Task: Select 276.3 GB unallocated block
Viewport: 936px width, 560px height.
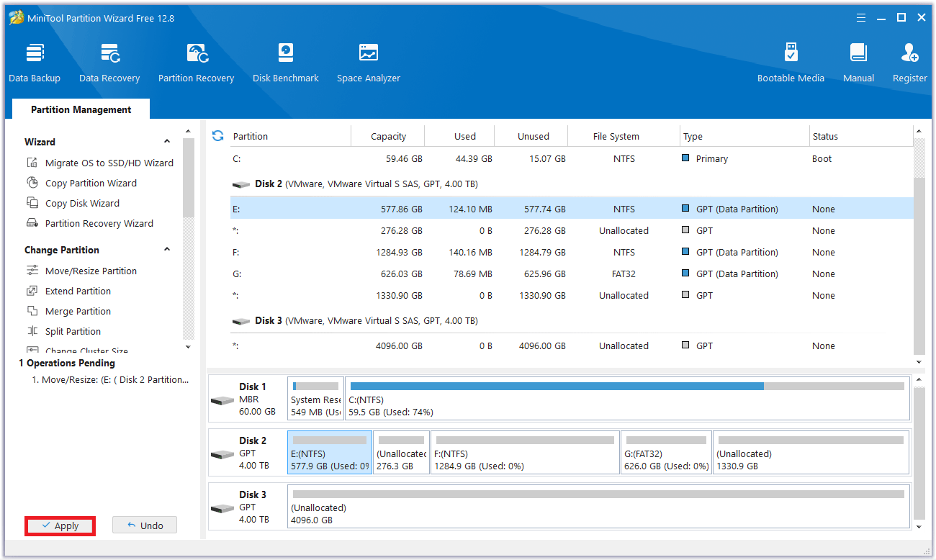Action: coord(401,453)
